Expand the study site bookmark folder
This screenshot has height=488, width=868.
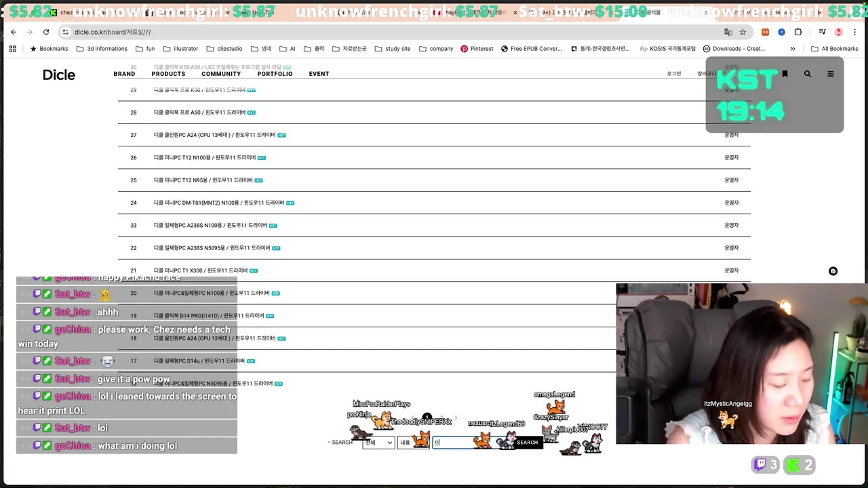coord(392,49)
